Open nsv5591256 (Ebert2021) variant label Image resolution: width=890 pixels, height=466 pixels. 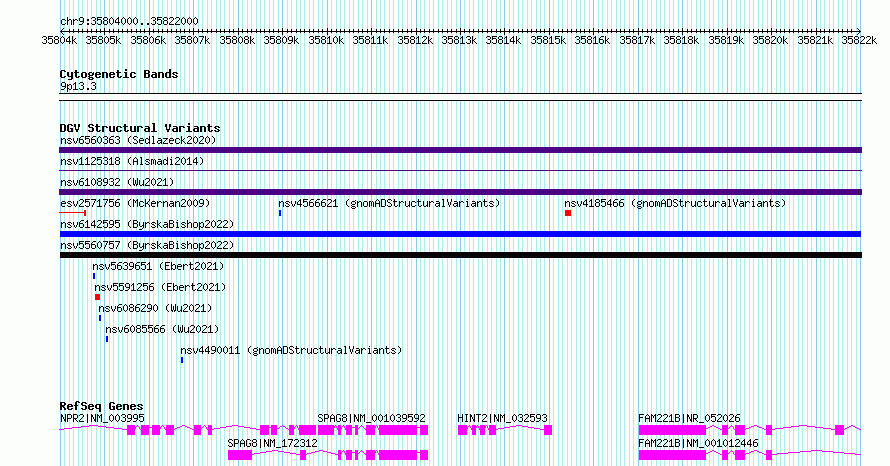(160, 287)
